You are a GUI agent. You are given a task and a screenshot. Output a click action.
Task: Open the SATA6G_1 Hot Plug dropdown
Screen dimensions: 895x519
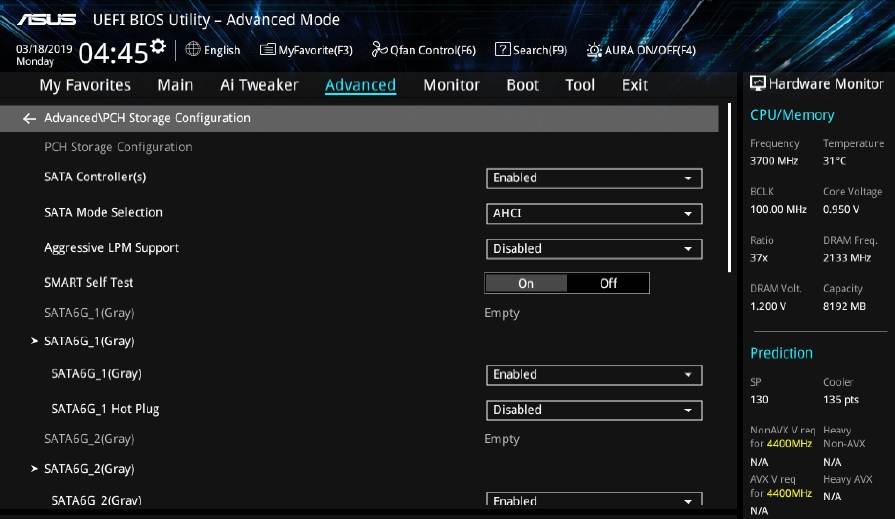594,410
